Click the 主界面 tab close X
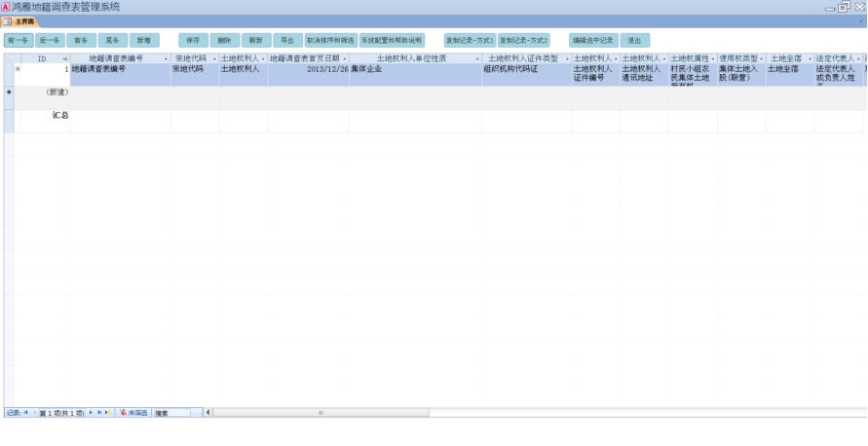 [x=861, y=21]
